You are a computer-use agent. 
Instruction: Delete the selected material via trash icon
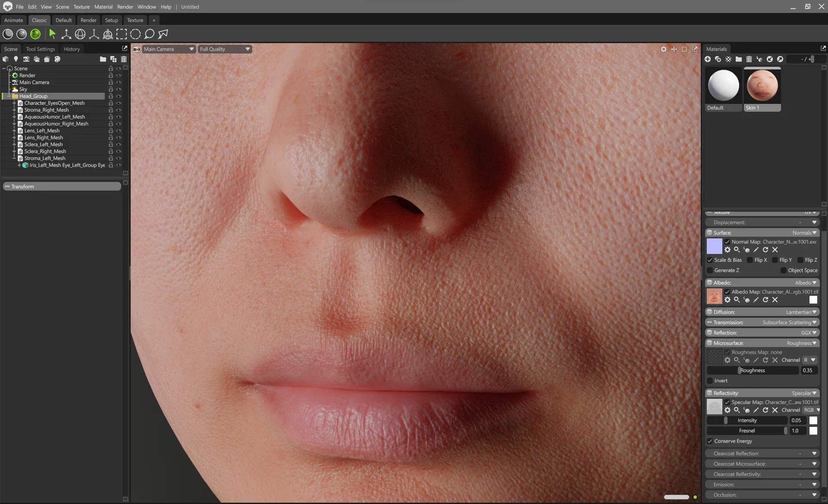(x=749, y=59)
